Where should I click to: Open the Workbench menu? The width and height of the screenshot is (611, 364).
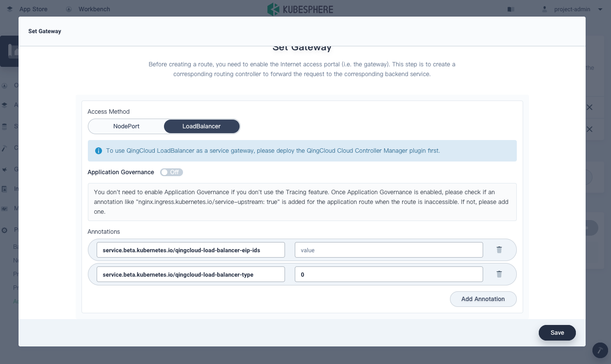94,9
